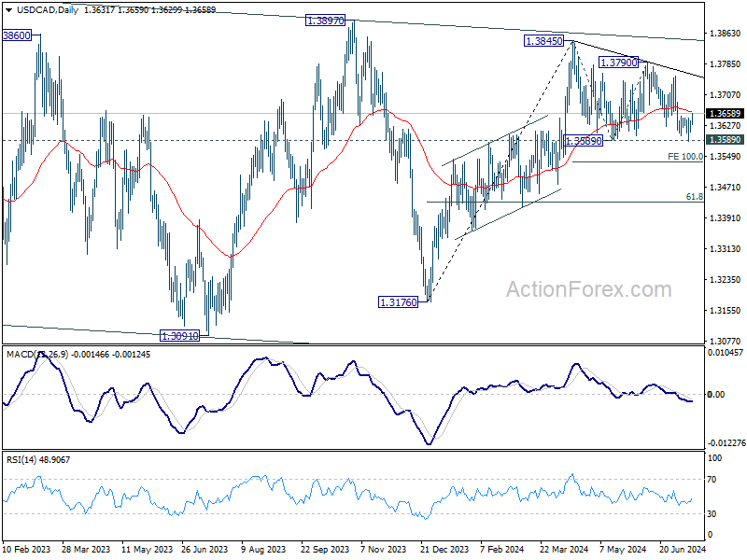The width and height of the screenshot is (747, 560).
Task: Select the 22 Mar 2024 date marker
Action: [564, 549]
